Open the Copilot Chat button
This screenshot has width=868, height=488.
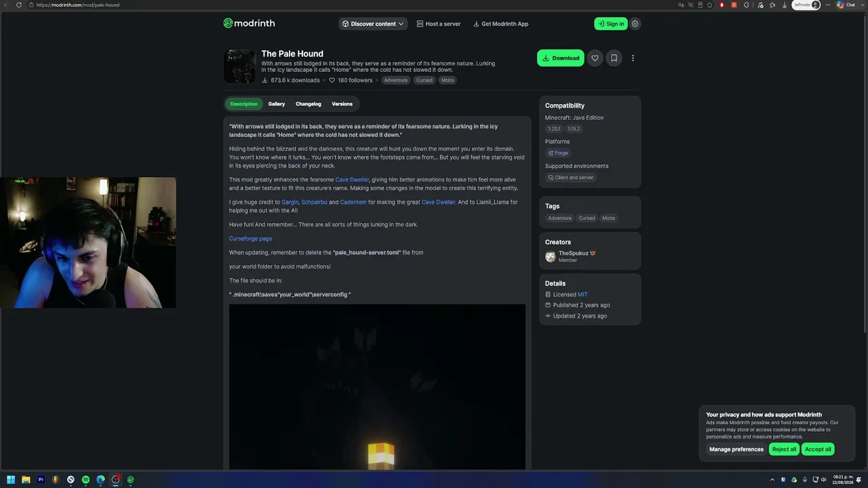(x=846, y=5)
